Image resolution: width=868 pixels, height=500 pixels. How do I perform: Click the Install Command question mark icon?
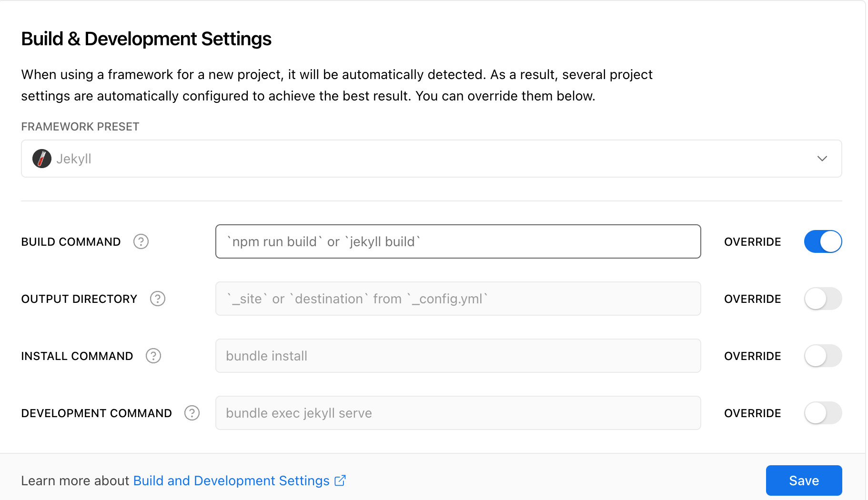click(153, 356)
